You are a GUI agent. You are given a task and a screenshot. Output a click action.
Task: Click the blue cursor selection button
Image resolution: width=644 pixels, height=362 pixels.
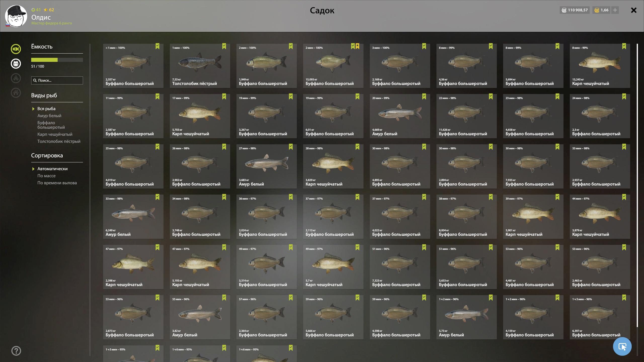622,347
